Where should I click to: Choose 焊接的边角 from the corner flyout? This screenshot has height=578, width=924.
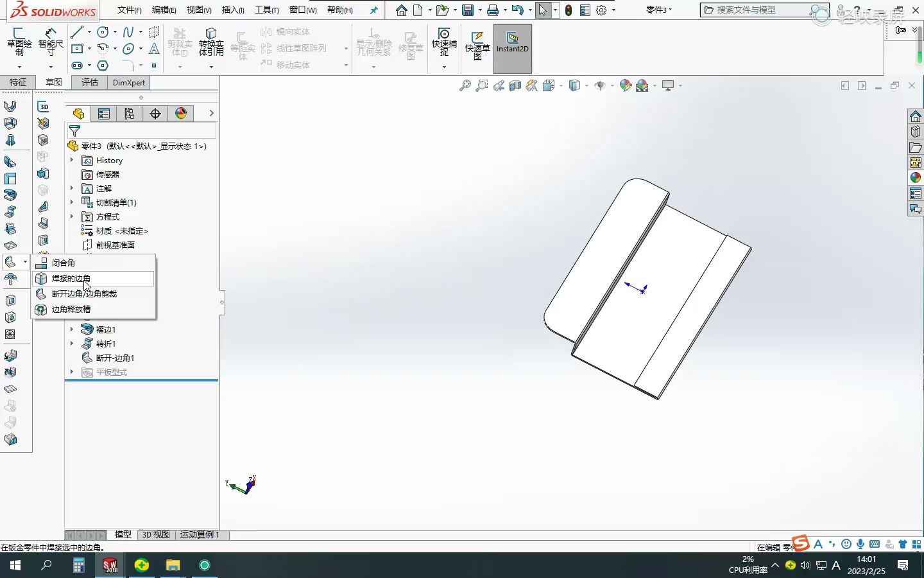(x=71, y=279)
